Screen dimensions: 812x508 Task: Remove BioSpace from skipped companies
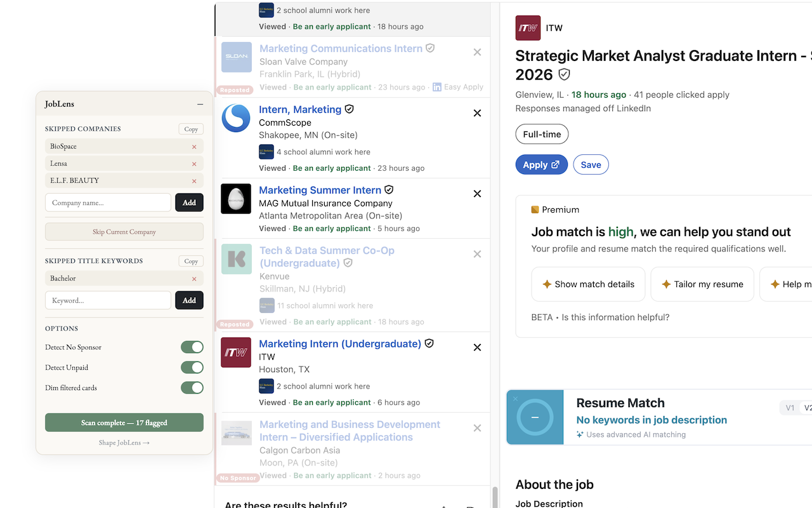click(194, 147)
